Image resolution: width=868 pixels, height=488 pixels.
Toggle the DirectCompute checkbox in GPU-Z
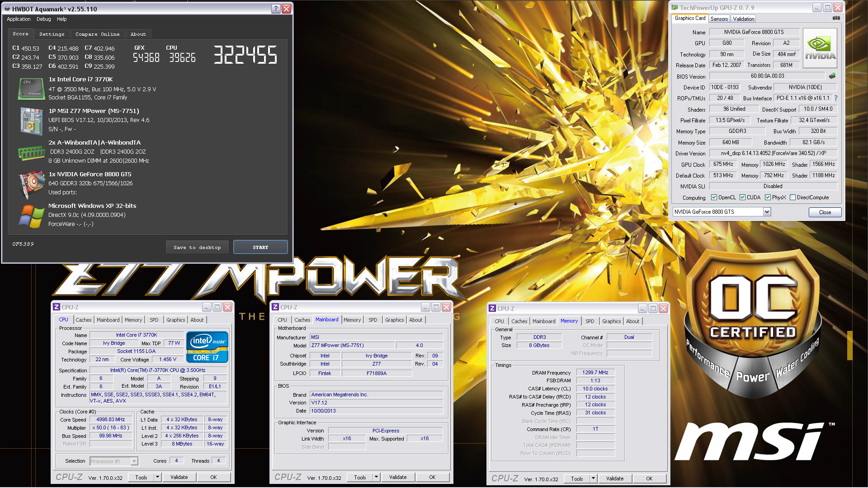tap(793, 197)
